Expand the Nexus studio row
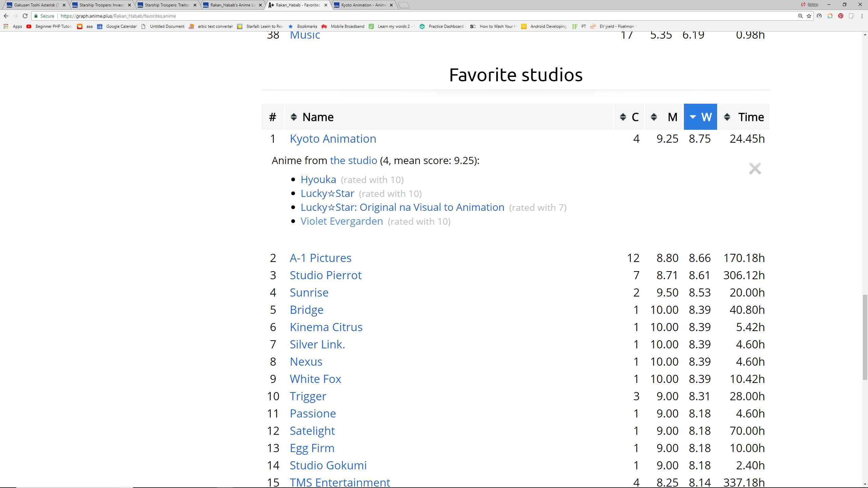This screenshot has height=488, width=868. tap(306, 362)
